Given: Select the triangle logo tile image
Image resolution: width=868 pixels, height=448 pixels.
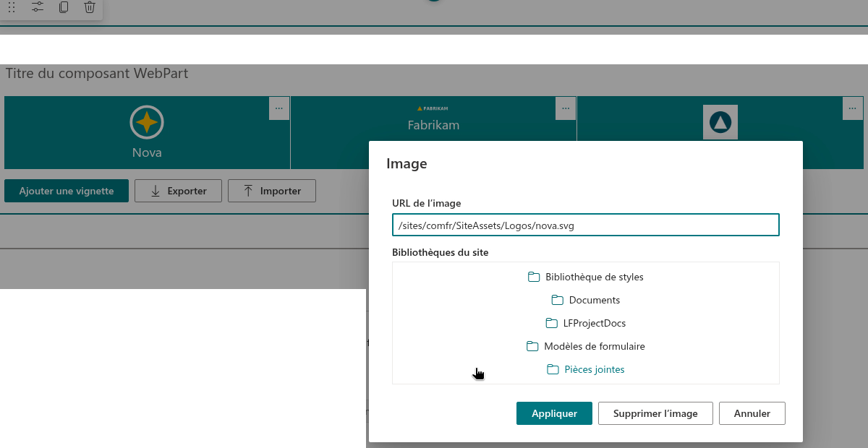Looking at the screenshot, I should tap(720, 122).
